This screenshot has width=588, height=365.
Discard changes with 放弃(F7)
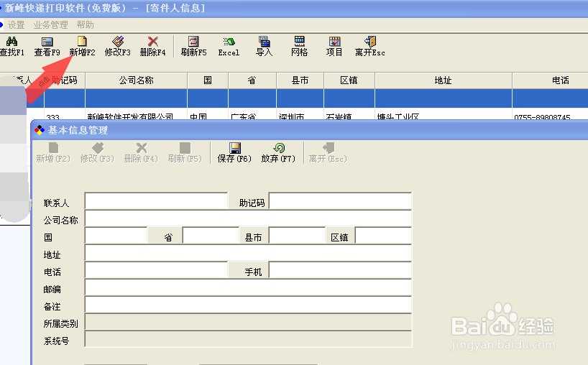(278, 152)
